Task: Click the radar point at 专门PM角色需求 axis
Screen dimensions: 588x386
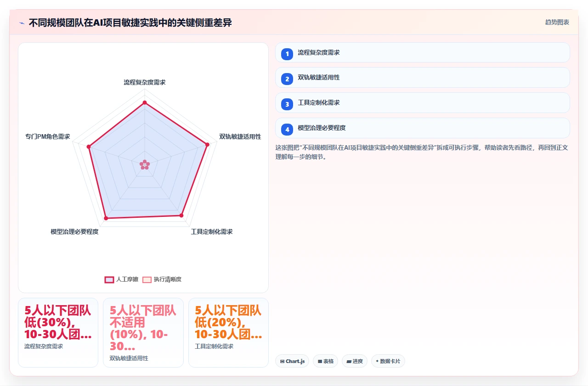Action: click(x=89, y=147)
